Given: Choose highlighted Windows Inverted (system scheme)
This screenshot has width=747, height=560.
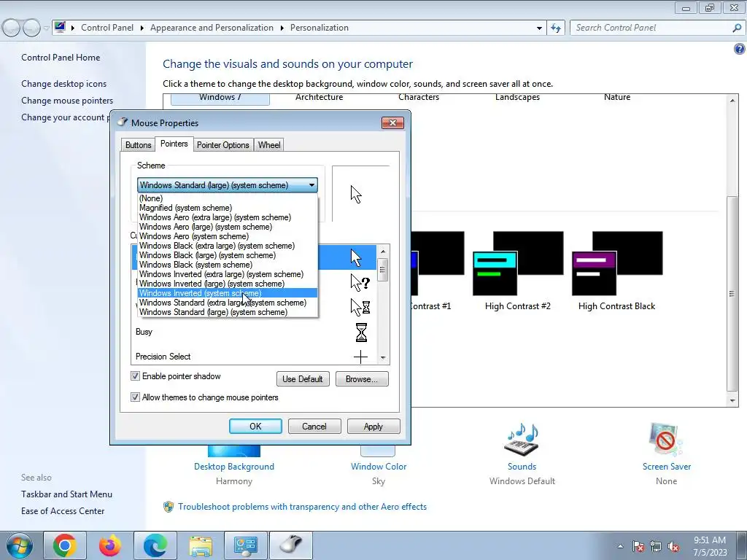Looking at the screenshot, I should (228, 293).
